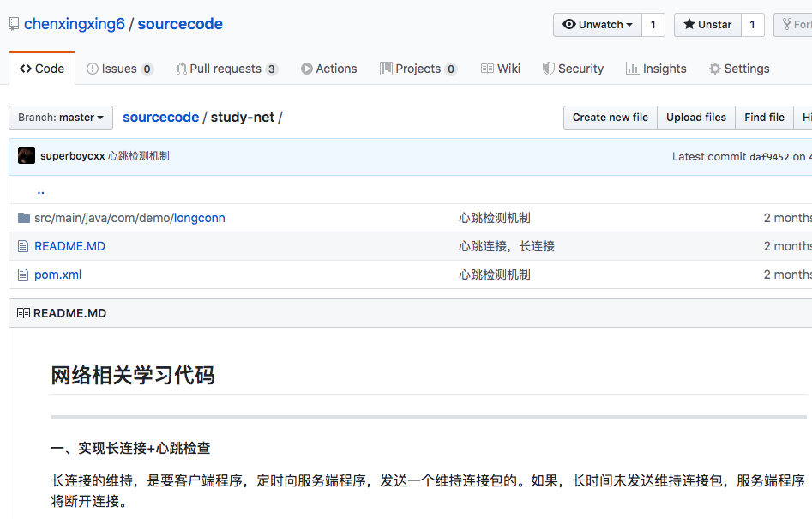Click the eye icon in Unwatch button
This screenshot has height=519, width=812.
point(569,24)
